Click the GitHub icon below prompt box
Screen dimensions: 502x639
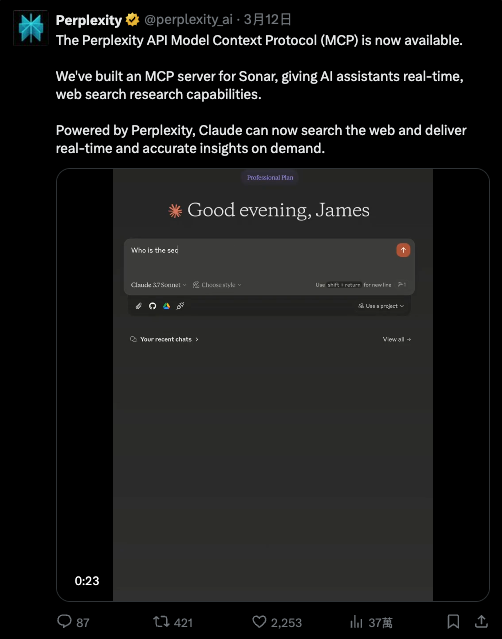coord(152,306)
